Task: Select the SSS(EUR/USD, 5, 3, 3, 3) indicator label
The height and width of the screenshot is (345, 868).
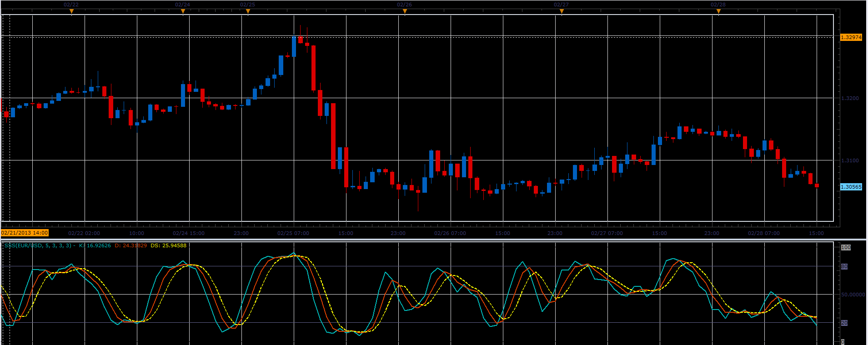Action: click(x=38, y=245)
